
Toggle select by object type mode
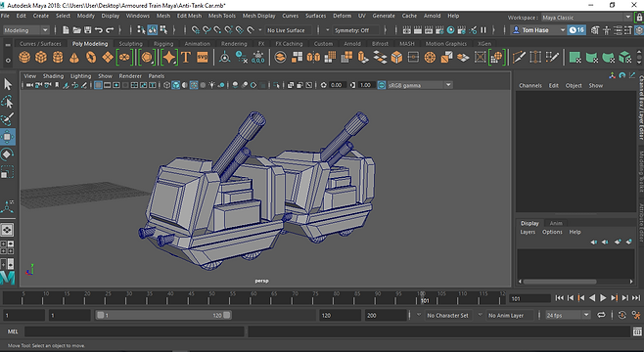coord(153,30)
